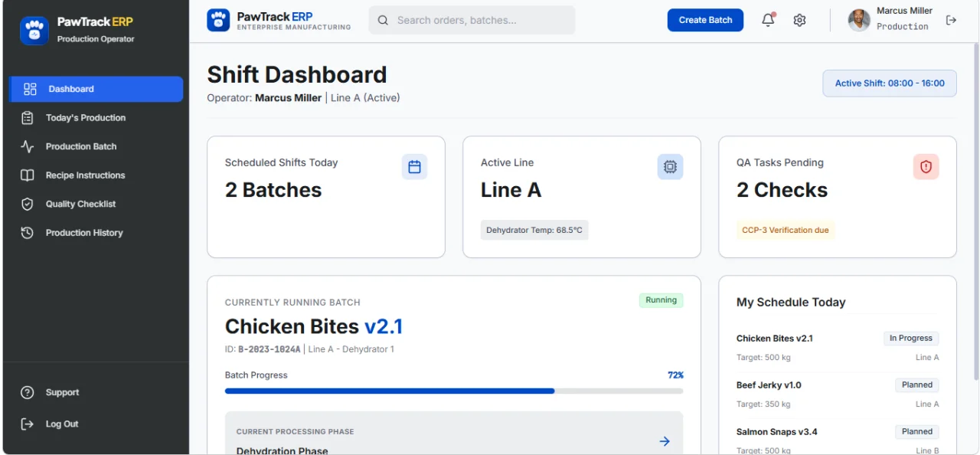The width and height of the screenshot is (980, 455).
Task: Click the Create Batch button
Action: (705, 20)
